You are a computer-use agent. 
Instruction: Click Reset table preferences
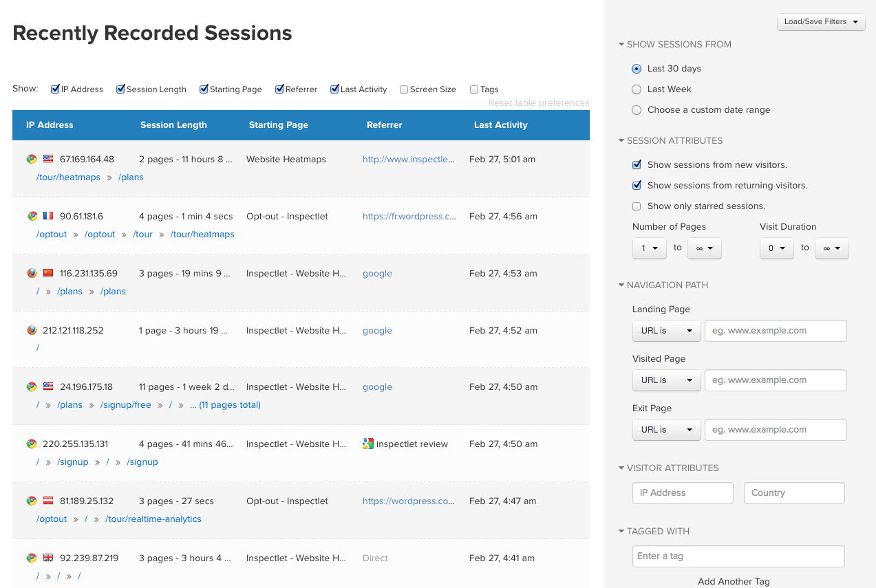tap(538, 102)
